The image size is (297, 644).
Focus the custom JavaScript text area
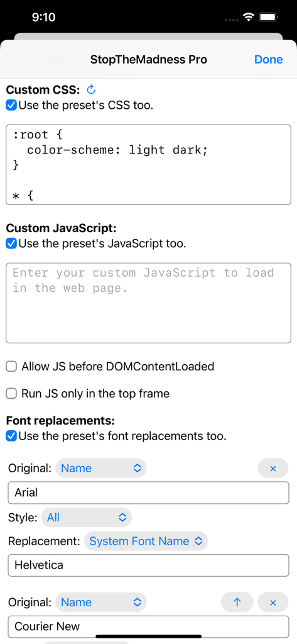coord(148,303)
